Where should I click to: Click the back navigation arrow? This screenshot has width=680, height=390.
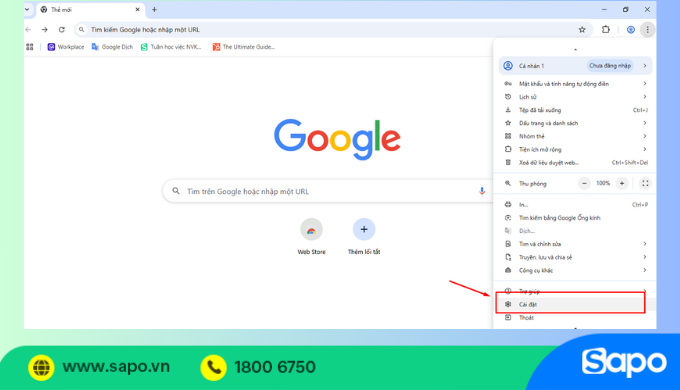point(28,29)
